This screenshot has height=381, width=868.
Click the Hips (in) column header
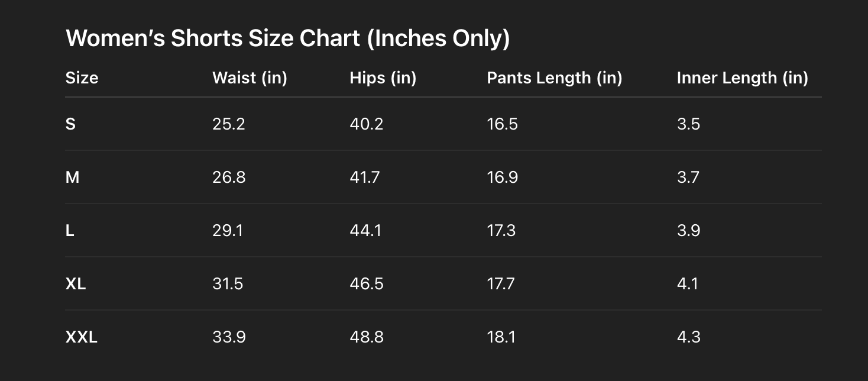(x=383, y=78)
